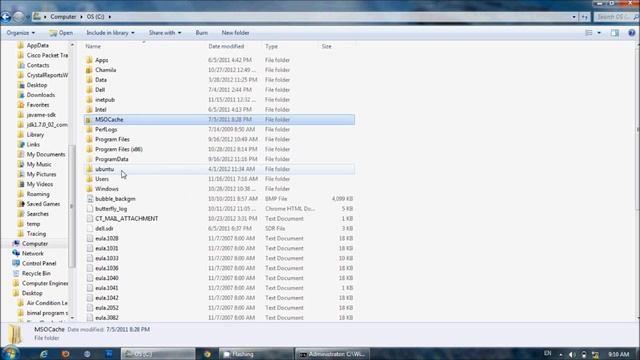Click the Forward navigation arrow button

click(x=18, y=17)
